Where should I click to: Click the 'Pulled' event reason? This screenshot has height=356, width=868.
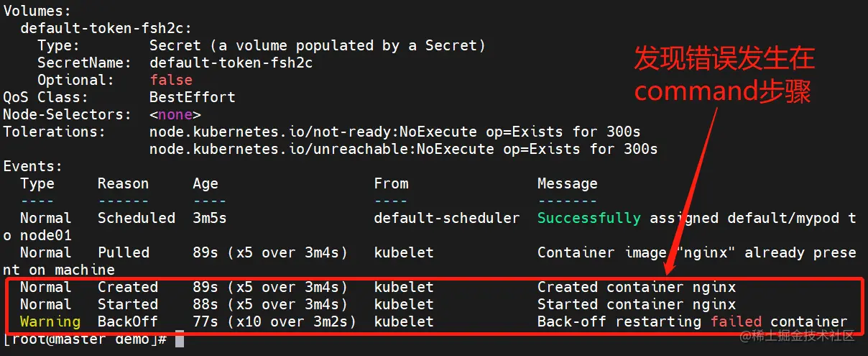tap(124, 252)
